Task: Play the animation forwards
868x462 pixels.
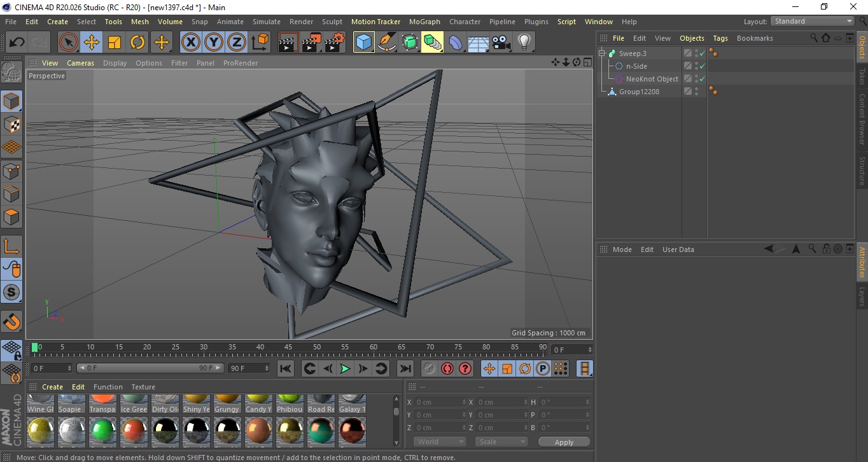Action: pos(344,368)
